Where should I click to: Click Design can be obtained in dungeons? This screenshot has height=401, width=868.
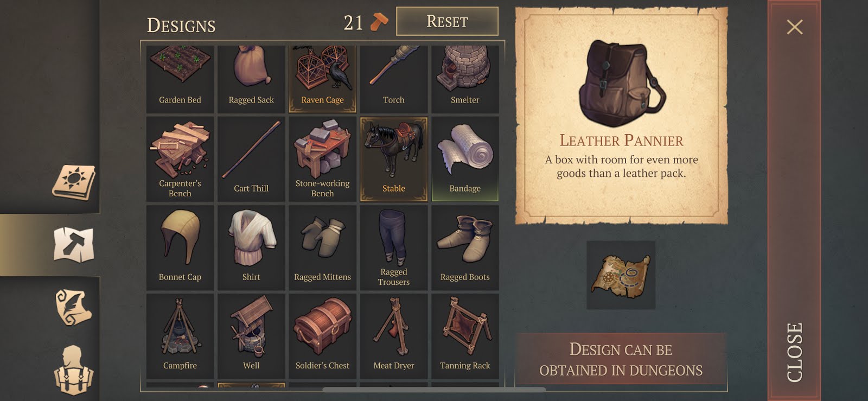click(x=621, y=359)
